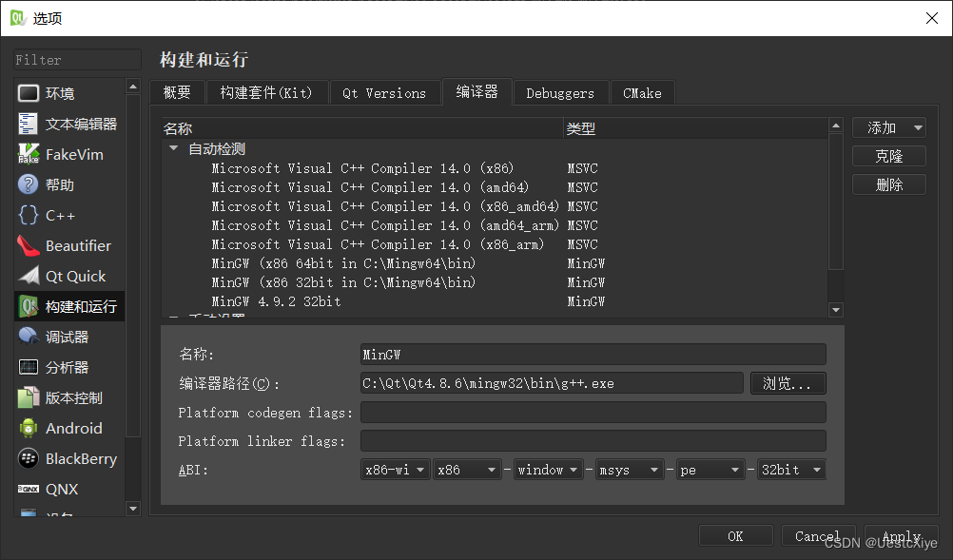953x560 pixels.
Task: Select the QNX category icon
Action: [x=28, y=489]
